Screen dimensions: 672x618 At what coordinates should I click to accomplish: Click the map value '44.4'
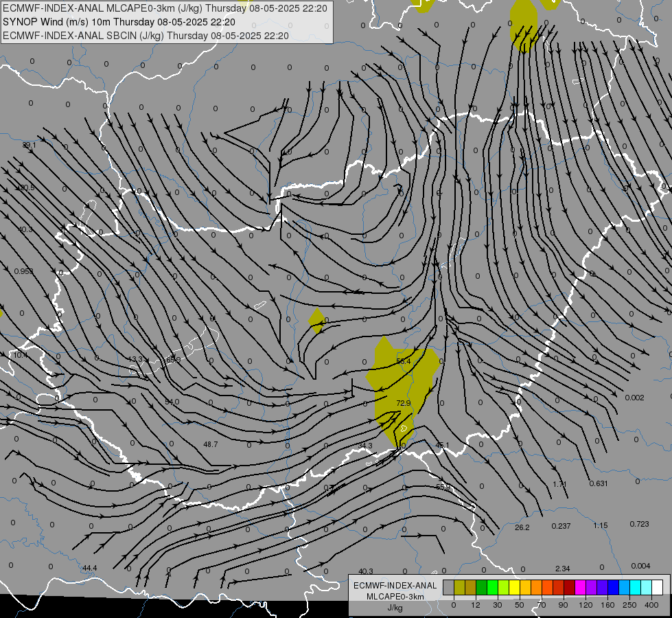89,568
